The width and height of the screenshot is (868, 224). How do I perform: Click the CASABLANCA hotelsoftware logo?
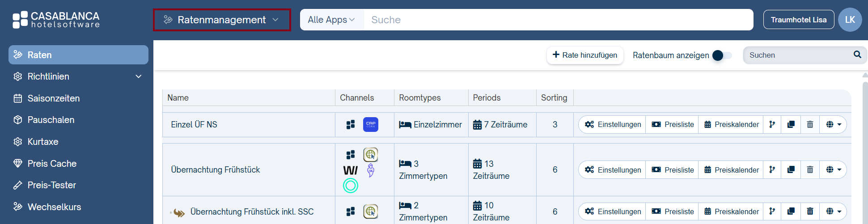pyautogui.click(x=56, y=20)
